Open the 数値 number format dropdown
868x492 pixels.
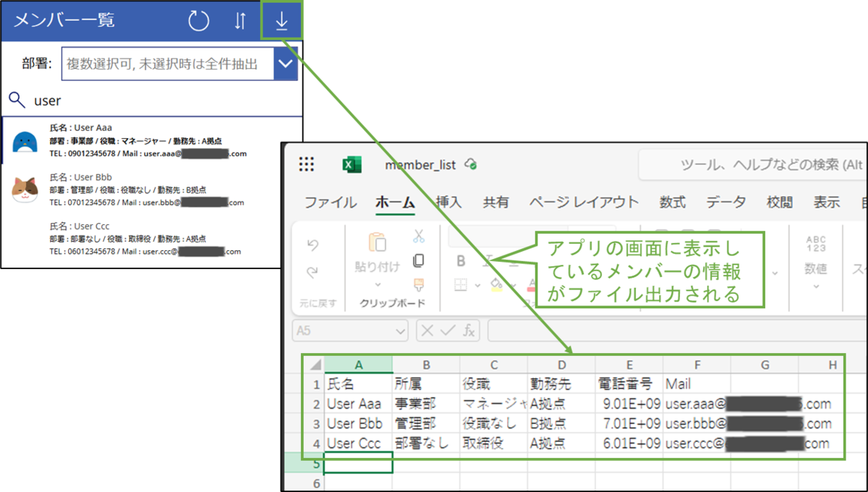pos(816,285)
